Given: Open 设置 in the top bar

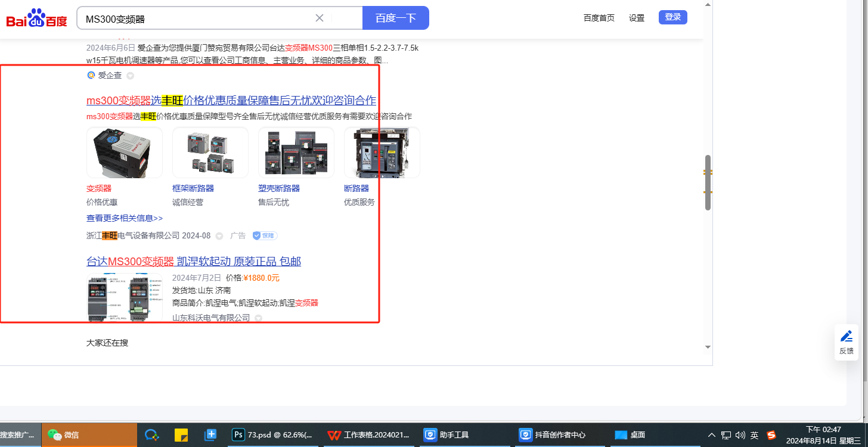Looking at the screenshot, I should 637,18.
